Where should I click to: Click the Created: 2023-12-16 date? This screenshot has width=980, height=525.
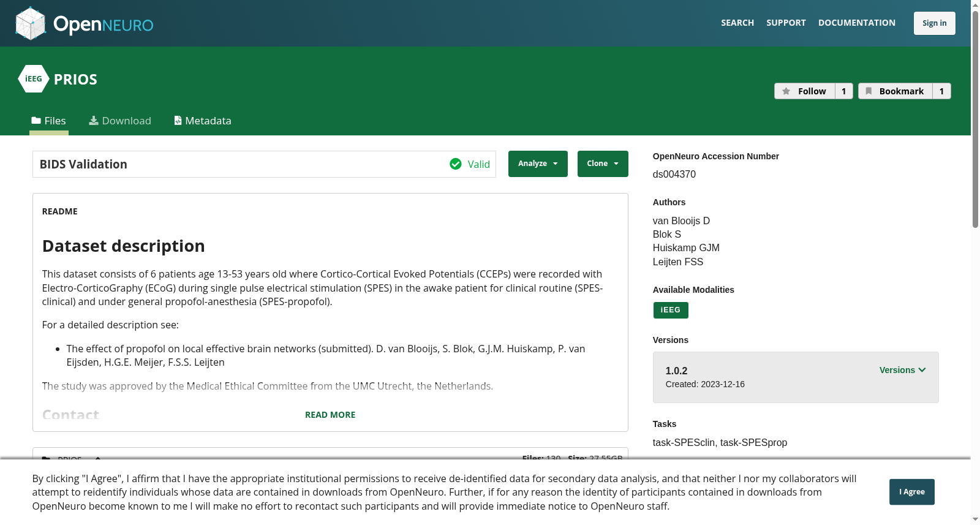[x=705, y=384]
